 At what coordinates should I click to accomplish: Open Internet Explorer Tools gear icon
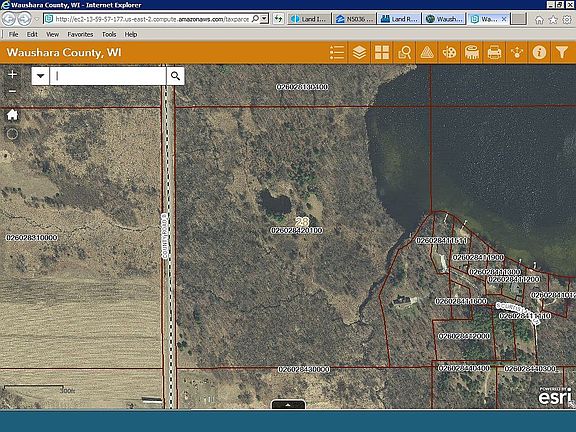(x=567, y=19)
